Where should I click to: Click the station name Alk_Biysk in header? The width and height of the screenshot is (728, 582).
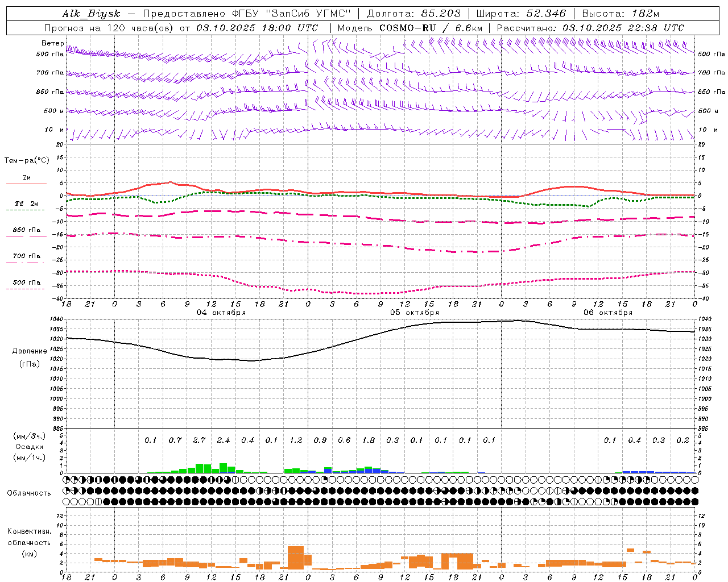[x=92, y=14]
